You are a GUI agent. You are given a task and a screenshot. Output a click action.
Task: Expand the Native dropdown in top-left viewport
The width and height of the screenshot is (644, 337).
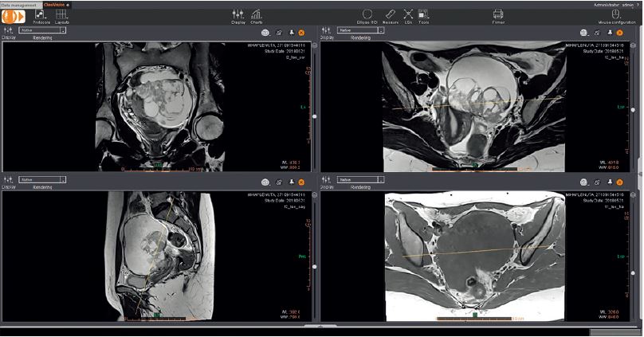coord(42,30)
